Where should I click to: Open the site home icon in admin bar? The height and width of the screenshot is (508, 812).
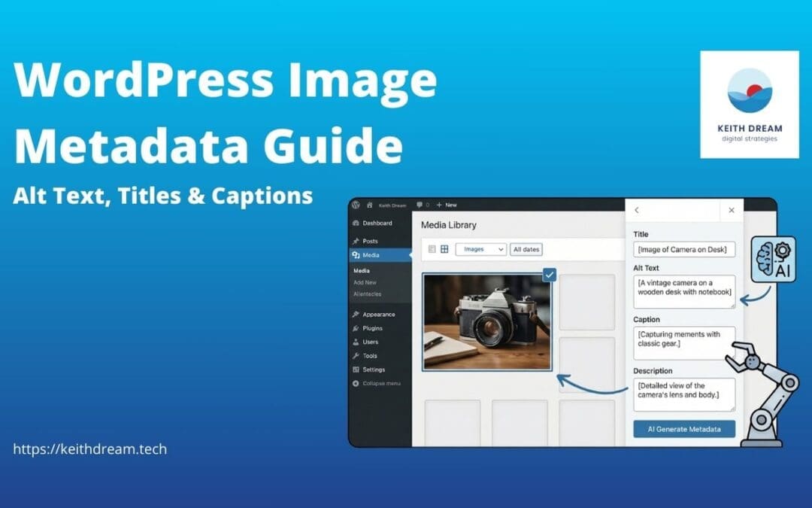370,205
